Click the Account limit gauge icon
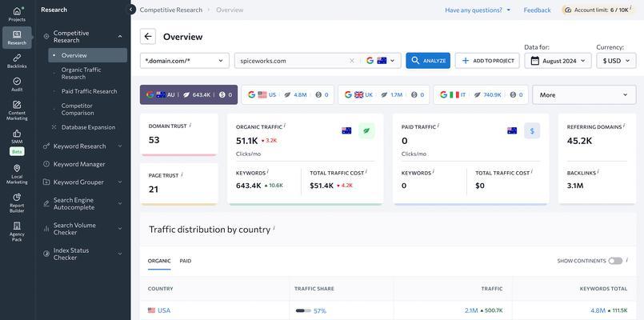The width and height of the screenshot is (644, 320). 568,10
